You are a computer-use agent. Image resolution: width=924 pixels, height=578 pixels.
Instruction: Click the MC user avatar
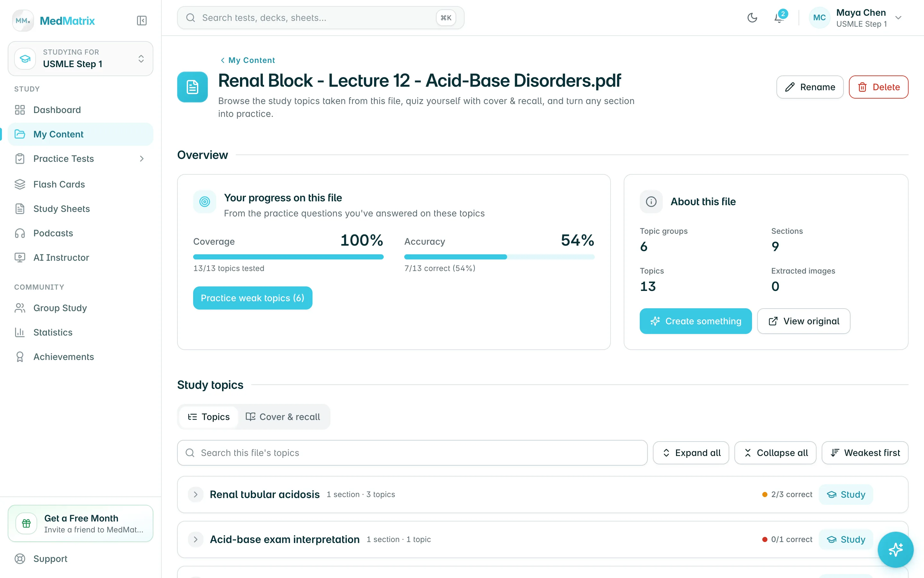819,18
